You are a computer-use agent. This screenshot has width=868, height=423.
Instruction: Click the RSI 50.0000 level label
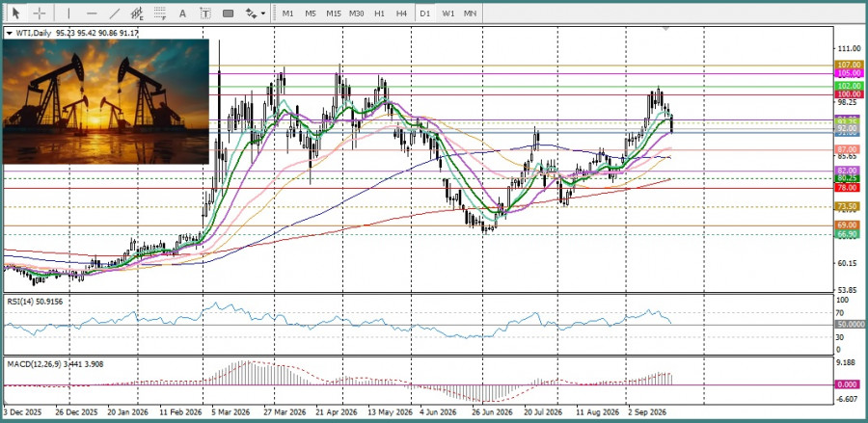pos(849,325)
